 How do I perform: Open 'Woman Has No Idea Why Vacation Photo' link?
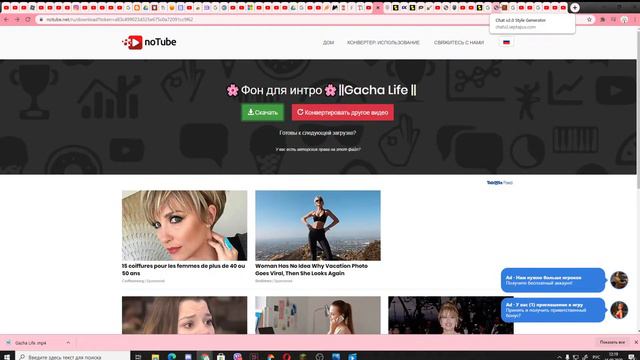point(311,269)
